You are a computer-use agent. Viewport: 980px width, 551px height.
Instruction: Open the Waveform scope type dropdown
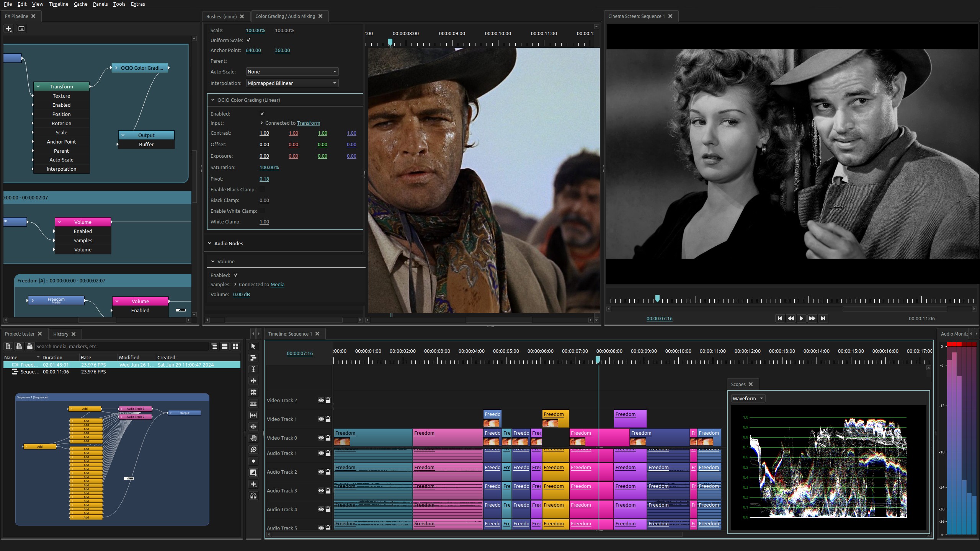tap(748, 398)
